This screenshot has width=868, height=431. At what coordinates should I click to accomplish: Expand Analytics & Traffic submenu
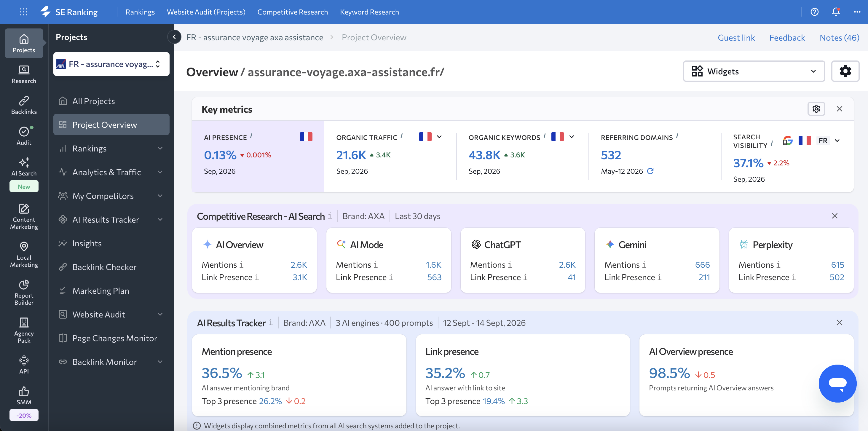coord(160,172)
